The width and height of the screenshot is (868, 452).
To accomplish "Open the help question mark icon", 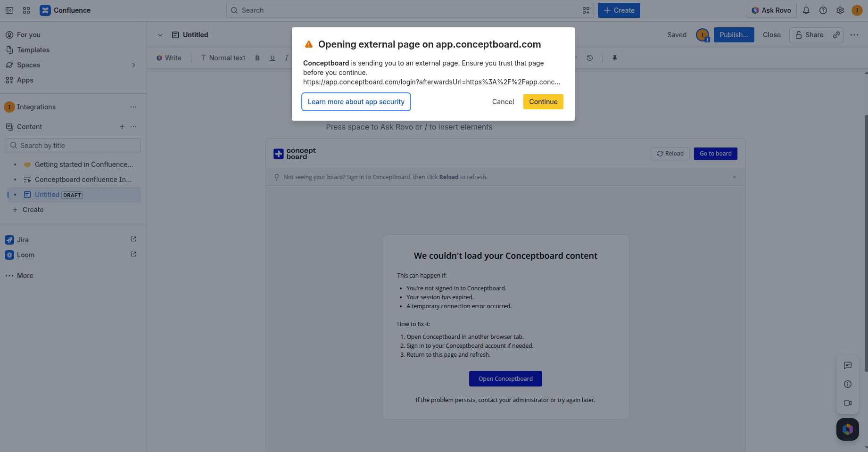I will pyautogui.click(x=823, y=10).
